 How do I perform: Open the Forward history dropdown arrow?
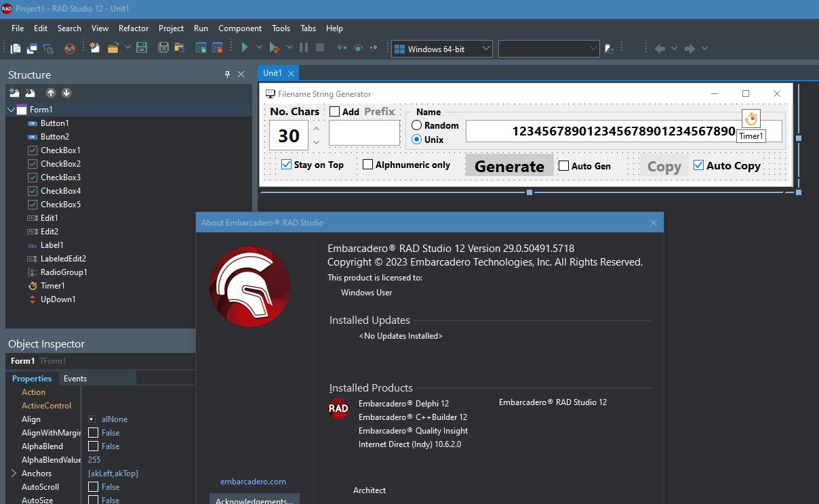click(704, 49)
